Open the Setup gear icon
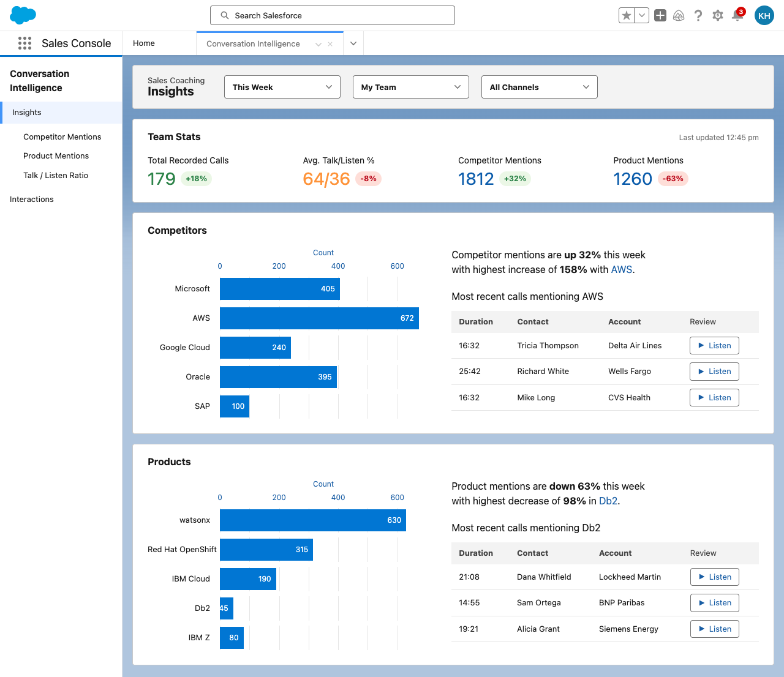 coord(718,15)
